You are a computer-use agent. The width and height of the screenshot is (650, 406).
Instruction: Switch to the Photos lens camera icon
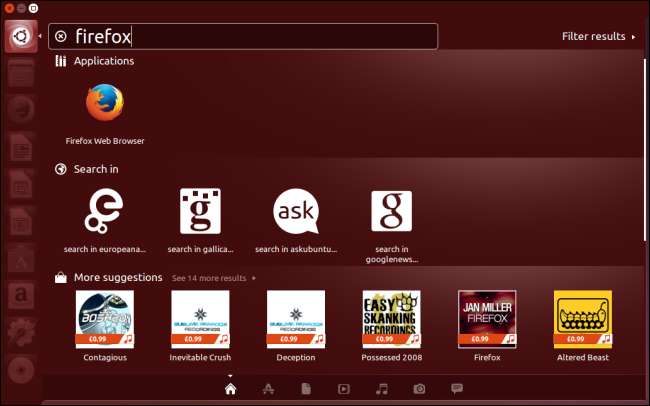(419, 389)
